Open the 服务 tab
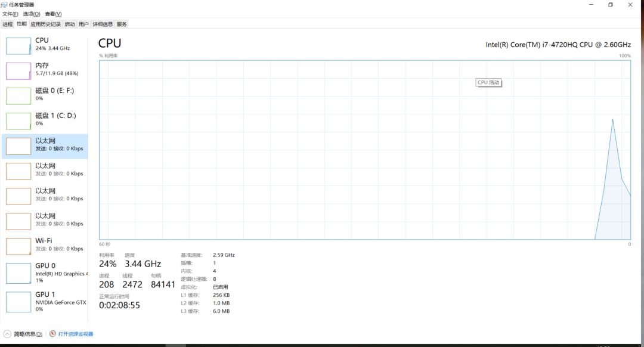The image size is (644, 347). pyautogui.click(x=122, y=24)
